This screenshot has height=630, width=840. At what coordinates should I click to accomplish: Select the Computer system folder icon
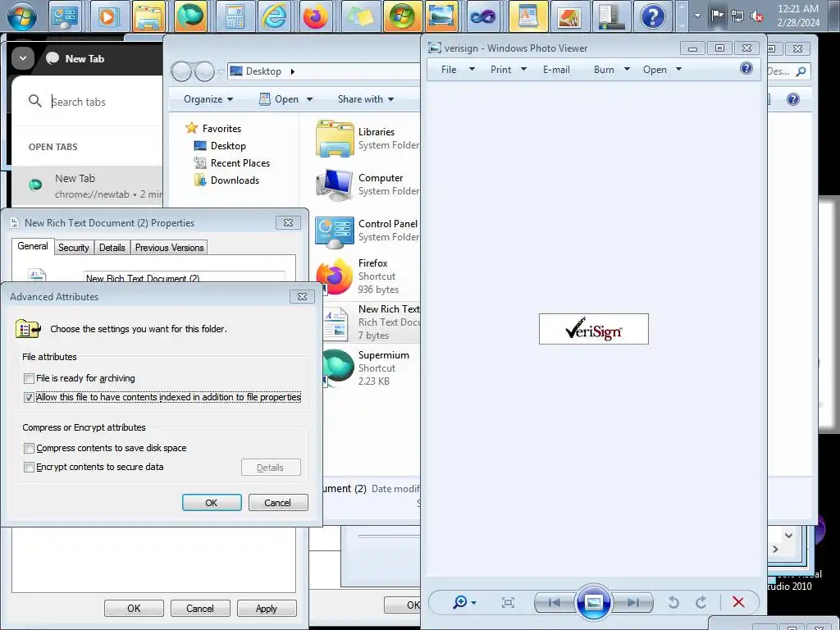[x=335, y=185]
